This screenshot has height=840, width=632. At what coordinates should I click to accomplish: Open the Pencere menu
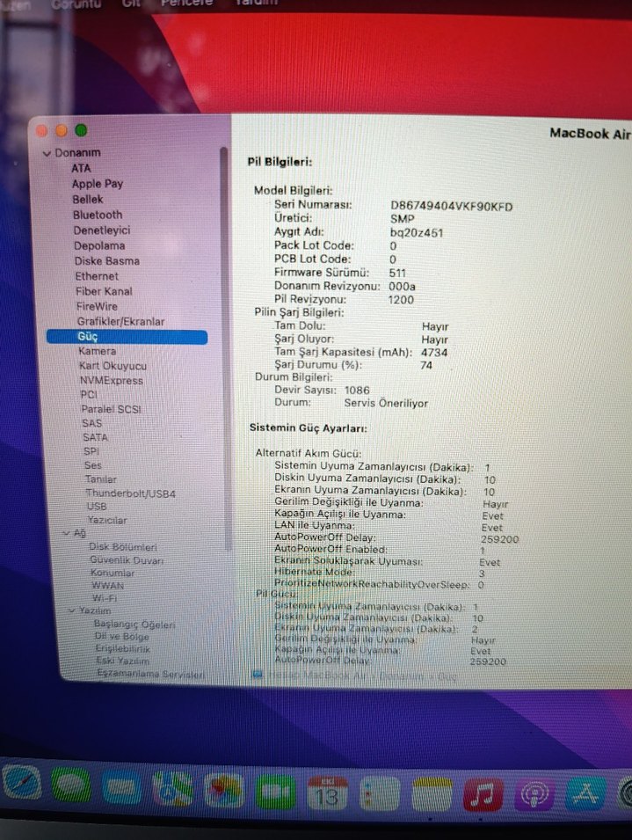click(x=186, y=4)
